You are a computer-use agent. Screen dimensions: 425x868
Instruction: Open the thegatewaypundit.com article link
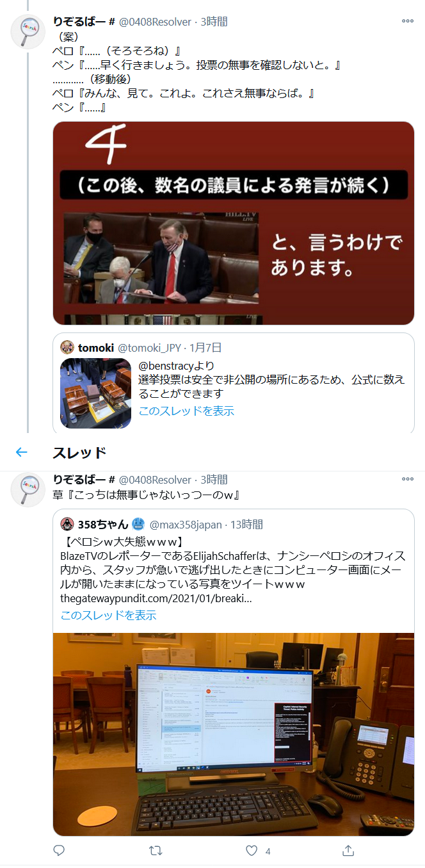[156, 599]
